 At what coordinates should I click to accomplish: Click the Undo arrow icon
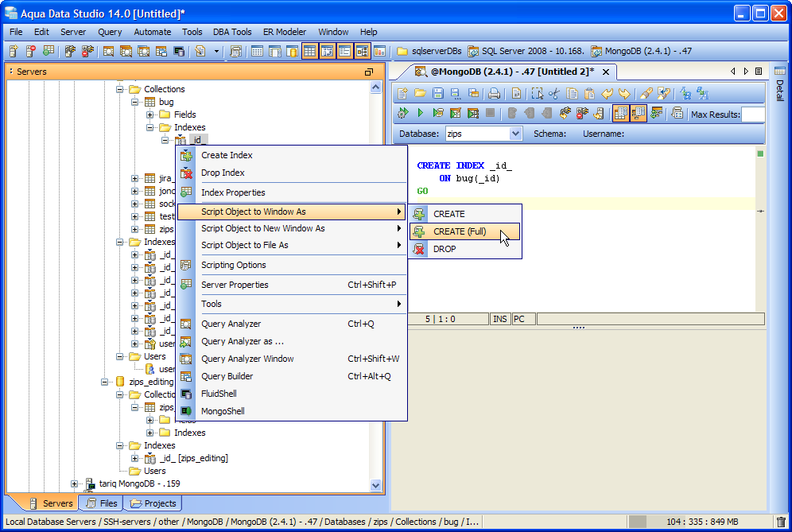(608, 94)
